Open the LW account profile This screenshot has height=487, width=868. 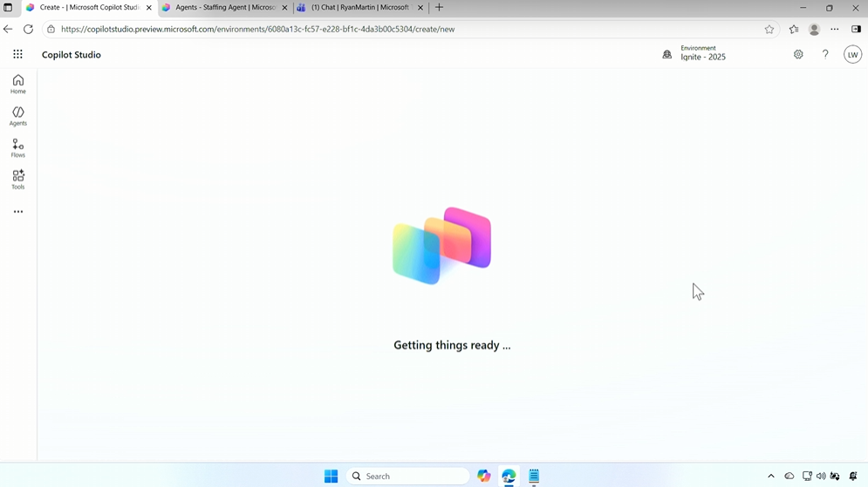click(852, 54)
